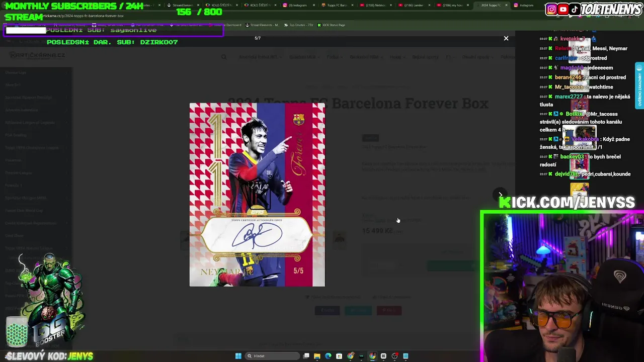Go to next image in lightbox
Image resolution: width=644 pixels, height=362 pixels.
500,195
